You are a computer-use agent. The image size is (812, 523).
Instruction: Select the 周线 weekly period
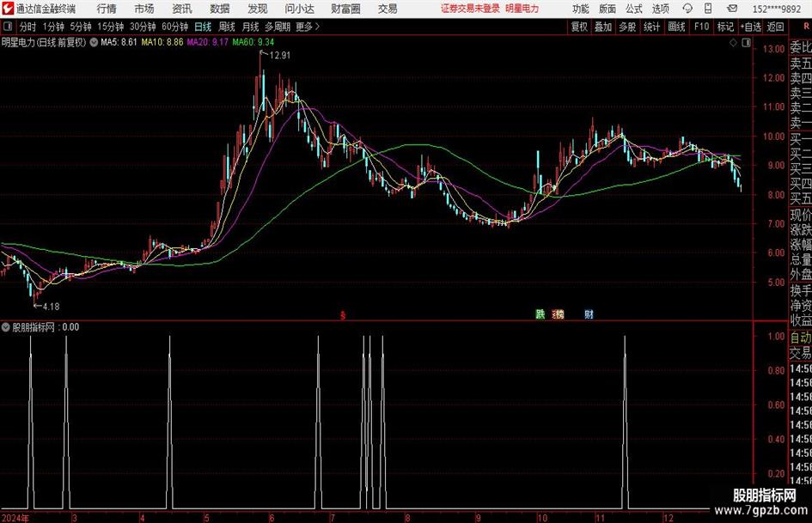click(227, 27)
